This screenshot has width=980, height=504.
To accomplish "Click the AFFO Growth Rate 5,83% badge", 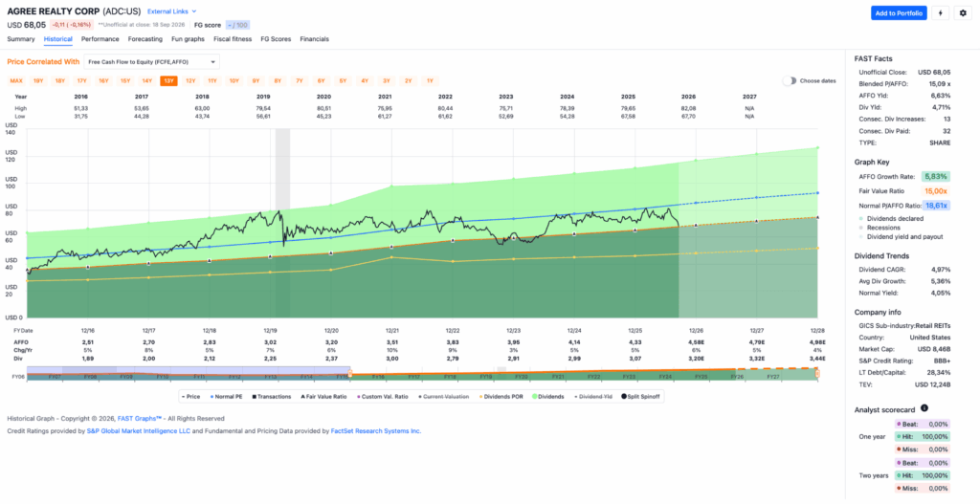I will coord(935,176).
